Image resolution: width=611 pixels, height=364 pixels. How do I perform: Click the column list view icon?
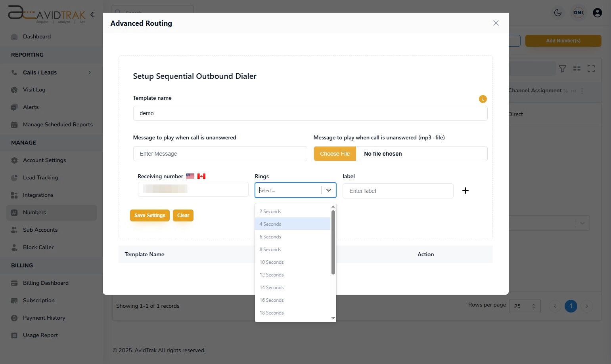[577, 69]
